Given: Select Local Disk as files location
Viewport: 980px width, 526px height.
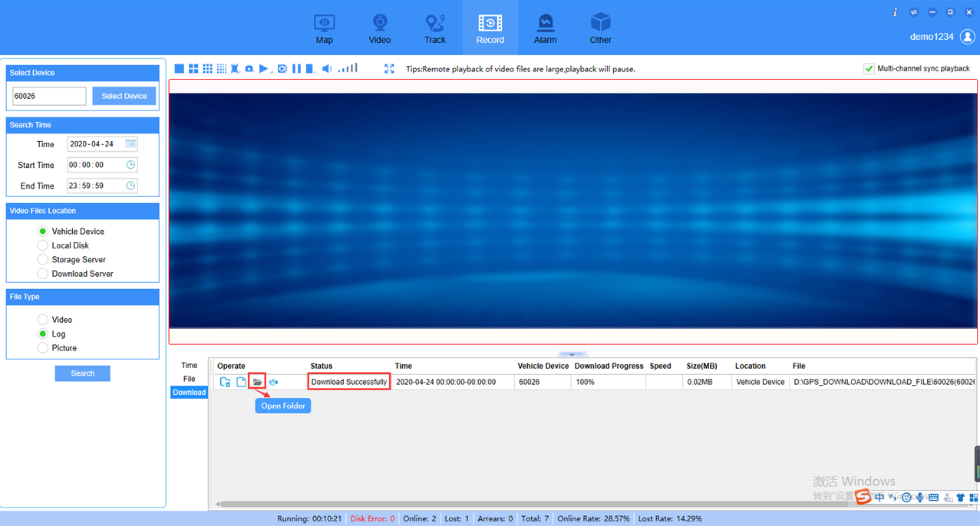Looking at the screenshot, I should (x=43, y=245).
